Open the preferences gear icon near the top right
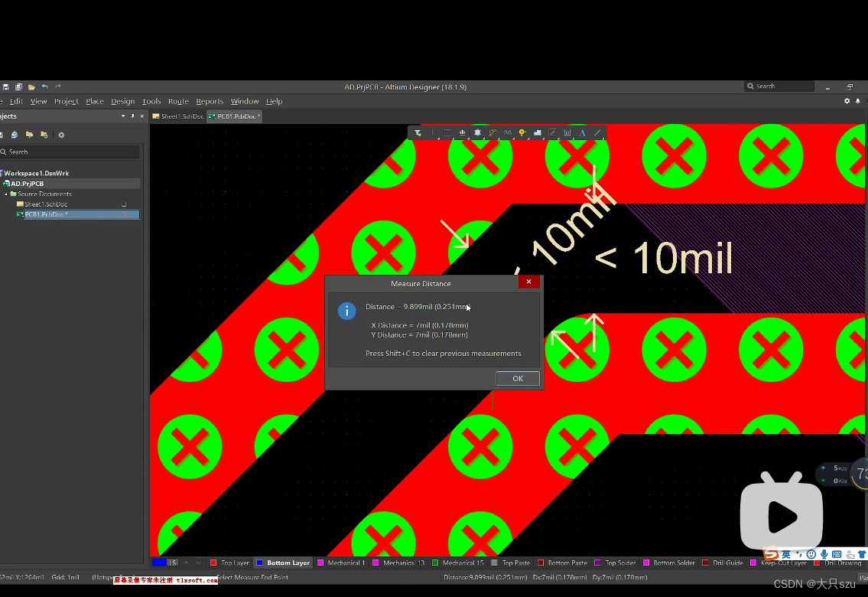Image resolution: width=868 pixels, height=597 pixels. tap(847, 101)
